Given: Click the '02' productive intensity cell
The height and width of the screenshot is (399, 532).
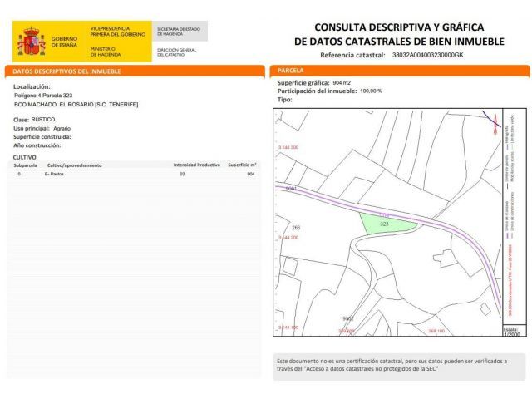Looking at the screenshot, I should click(182, 174).
